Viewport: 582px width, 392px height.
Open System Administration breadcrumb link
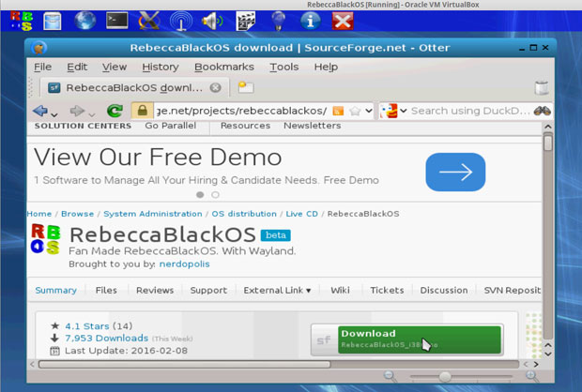(x=153, y=214)
